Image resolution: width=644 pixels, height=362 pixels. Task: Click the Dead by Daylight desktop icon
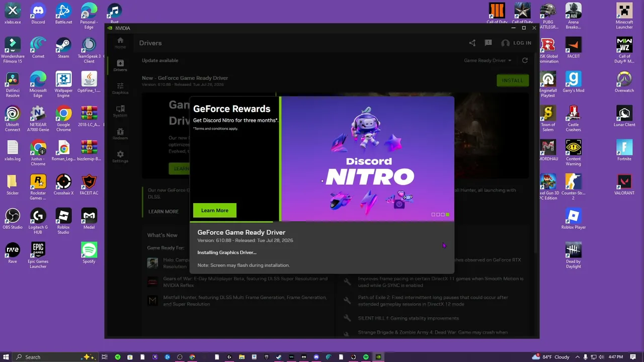[574, 255]
